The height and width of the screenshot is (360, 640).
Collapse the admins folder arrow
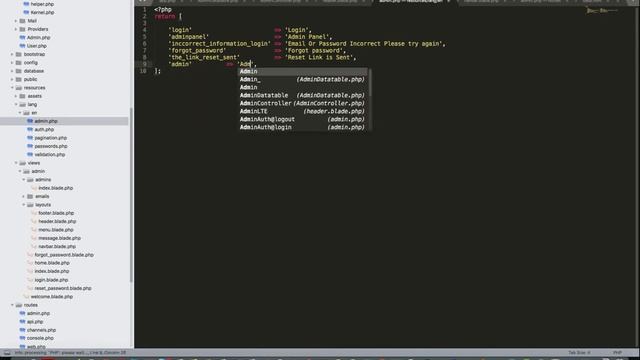(x=24, y=180)
